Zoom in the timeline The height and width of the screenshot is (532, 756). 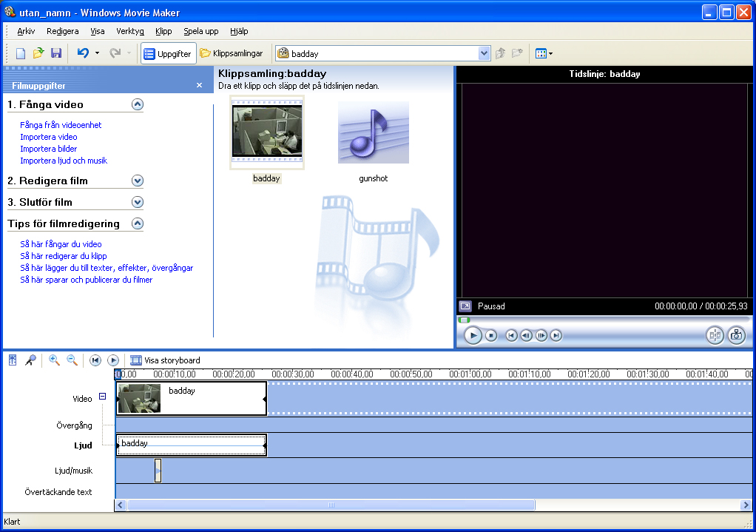(x=54, y=360)
